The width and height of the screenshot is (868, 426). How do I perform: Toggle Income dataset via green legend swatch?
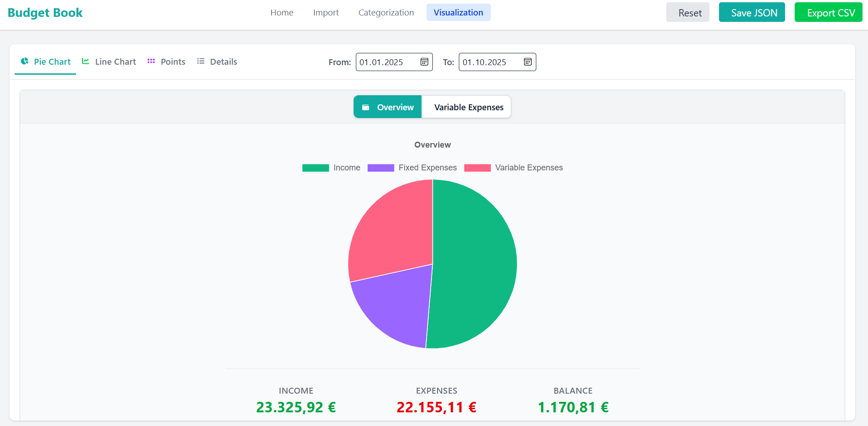pyautogui.click(x=315, y=168)
